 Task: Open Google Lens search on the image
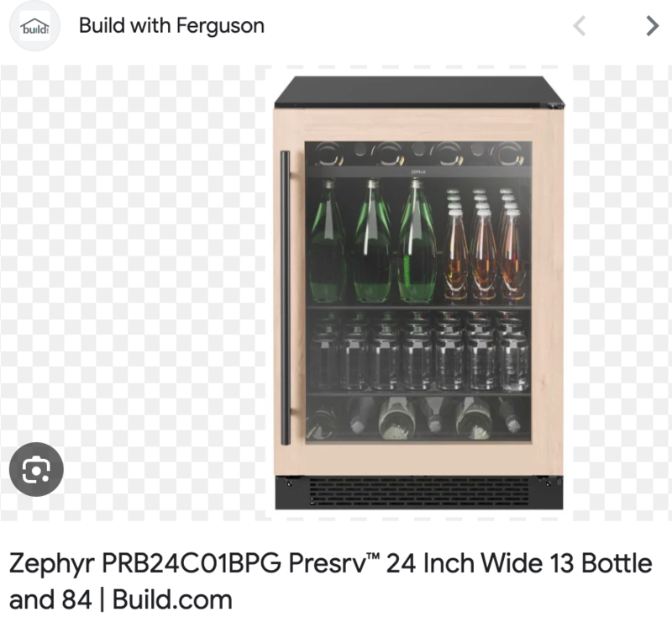coord(36,469)
